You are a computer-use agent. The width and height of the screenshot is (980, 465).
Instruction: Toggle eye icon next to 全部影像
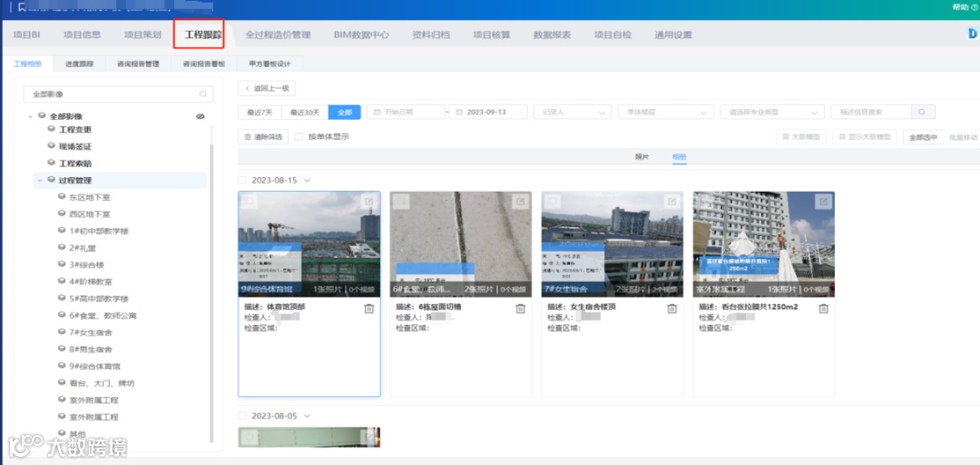tap(200, 116)
